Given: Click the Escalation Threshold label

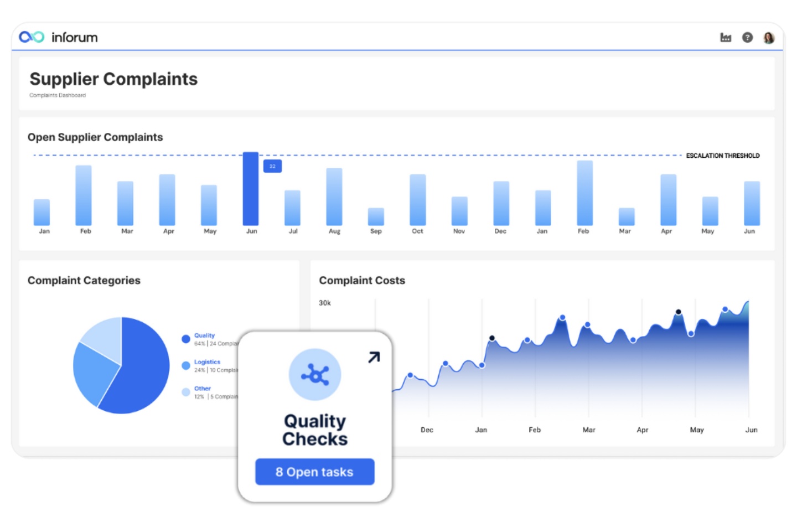Looking at the screenshot, I should 723,156.
